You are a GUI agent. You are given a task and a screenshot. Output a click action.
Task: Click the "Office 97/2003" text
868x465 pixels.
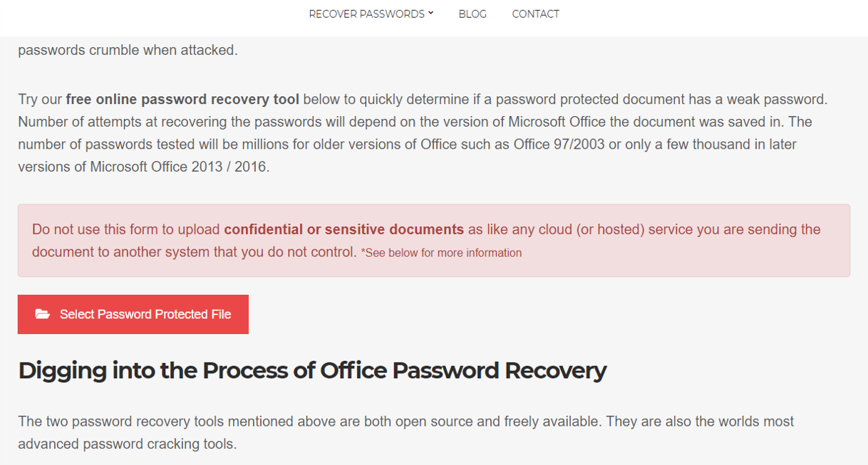(559, 144)
